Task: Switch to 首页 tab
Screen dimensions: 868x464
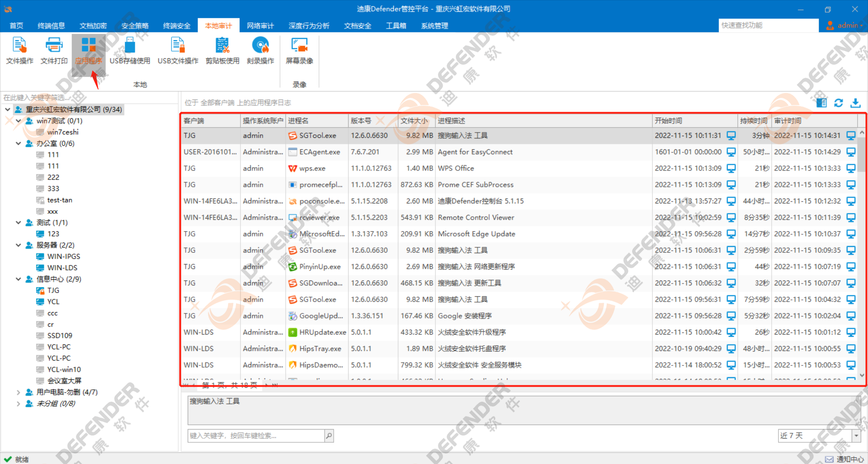Action: coord(16,26)
